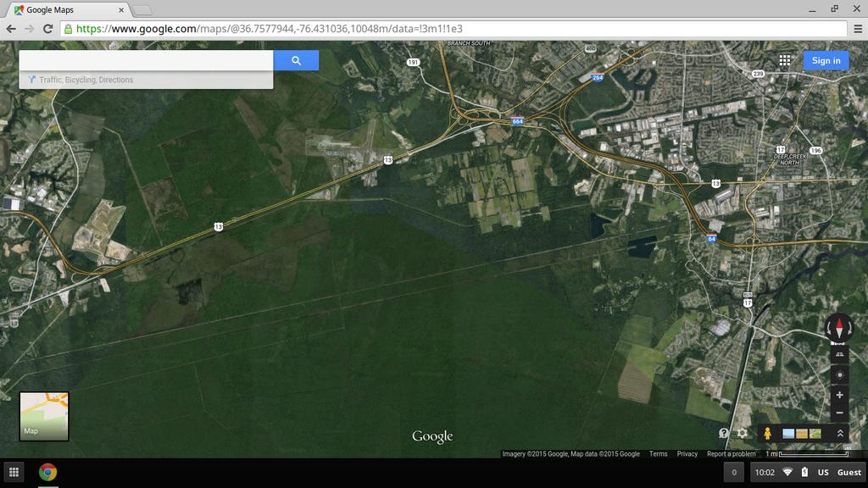
Task: Expand the imagery explore panel chevrons
Action: [839, 433]
